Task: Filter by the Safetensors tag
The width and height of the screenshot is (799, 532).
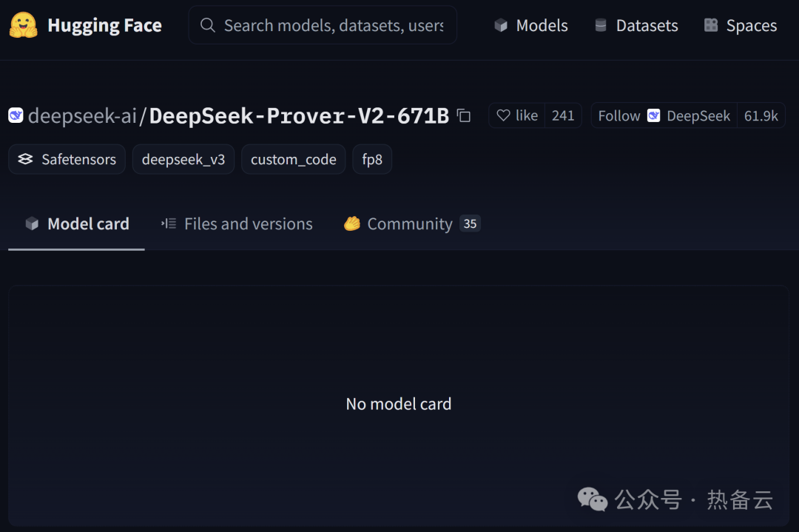Action: [67, 160]
